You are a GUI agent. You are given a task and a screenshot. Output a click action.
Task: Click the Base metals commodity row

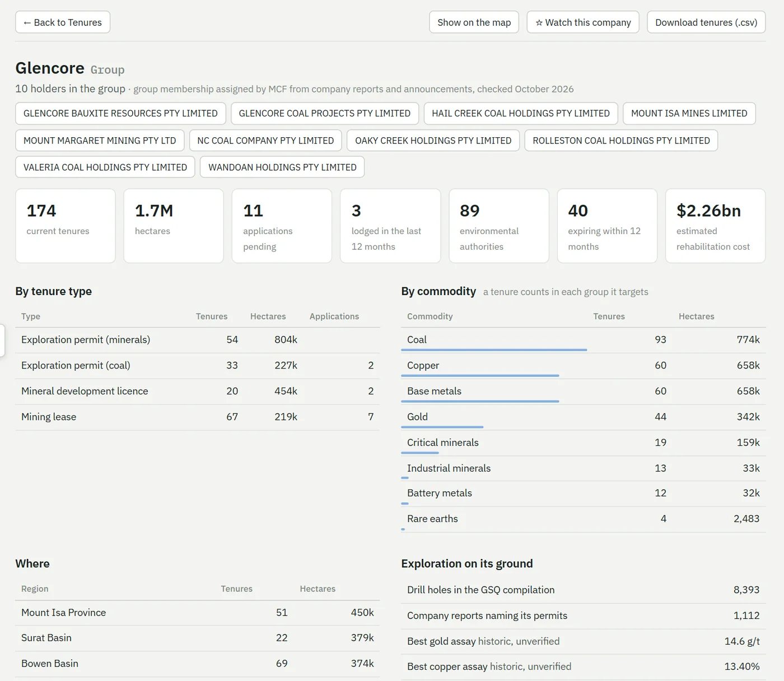(x=584, y=391)
